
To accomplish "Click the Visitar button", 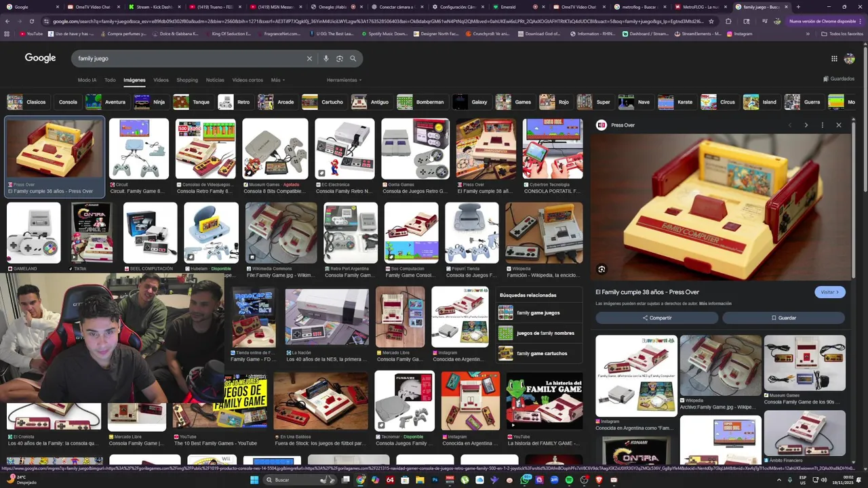I will point(830,292).
